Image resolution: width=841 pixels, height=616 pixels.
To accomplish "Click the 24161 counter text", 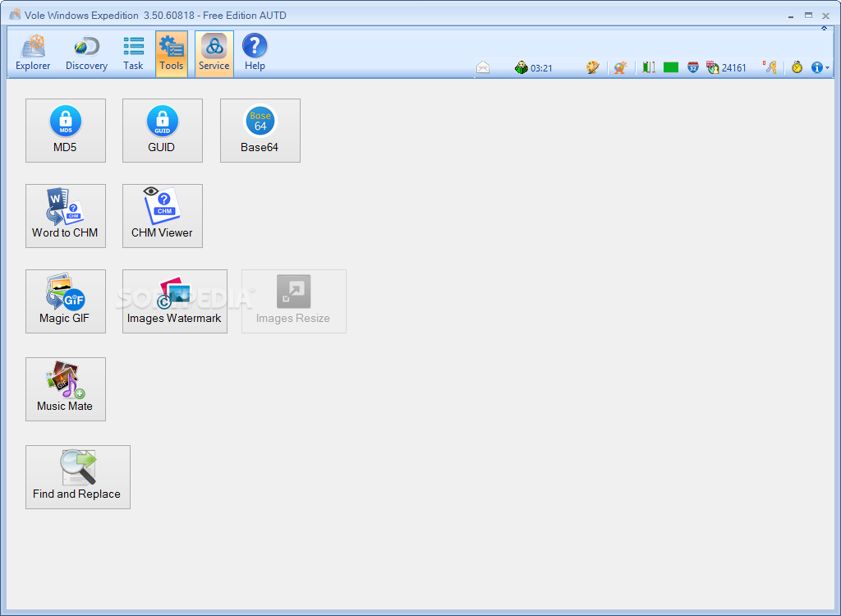I will (x=733, y=68).
